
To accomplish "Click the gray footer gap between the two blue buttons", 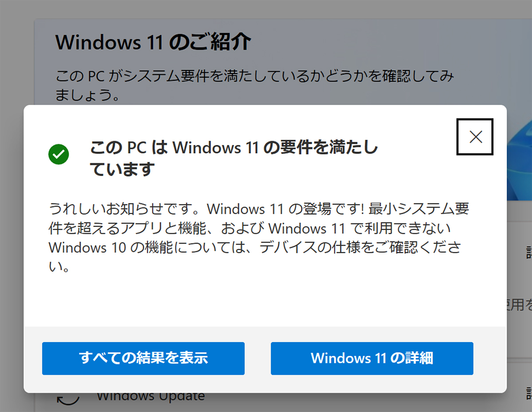I will coord(258,358).
